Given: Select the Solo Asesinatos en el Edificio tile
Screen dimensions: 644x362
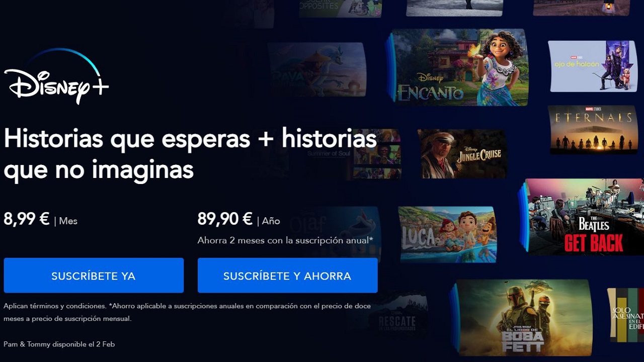Looking at the screenshot, I should pyautogui.click(x=625, y=313).
